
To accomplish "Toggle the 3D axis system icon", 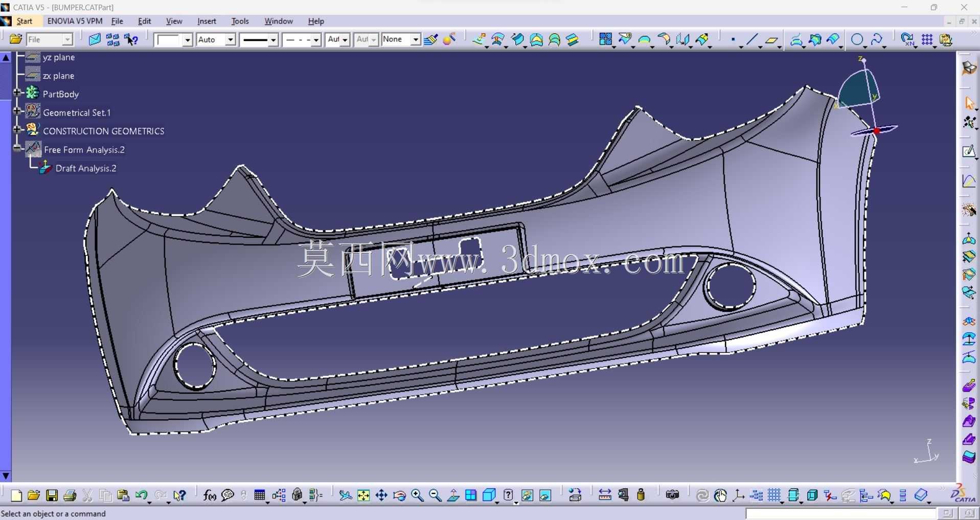I will point(738,495).
